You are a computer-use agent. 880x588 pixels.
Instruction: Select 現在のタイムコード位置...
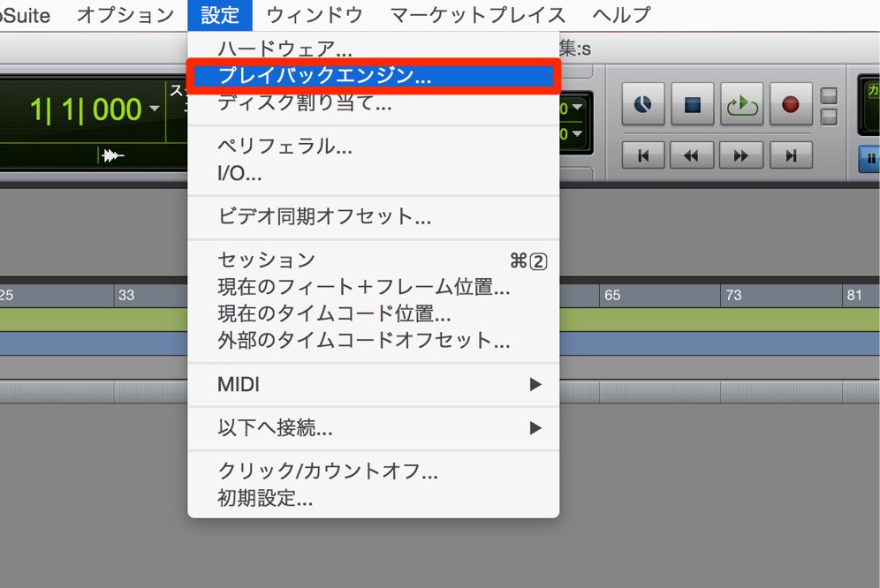[x=373, y=313]
